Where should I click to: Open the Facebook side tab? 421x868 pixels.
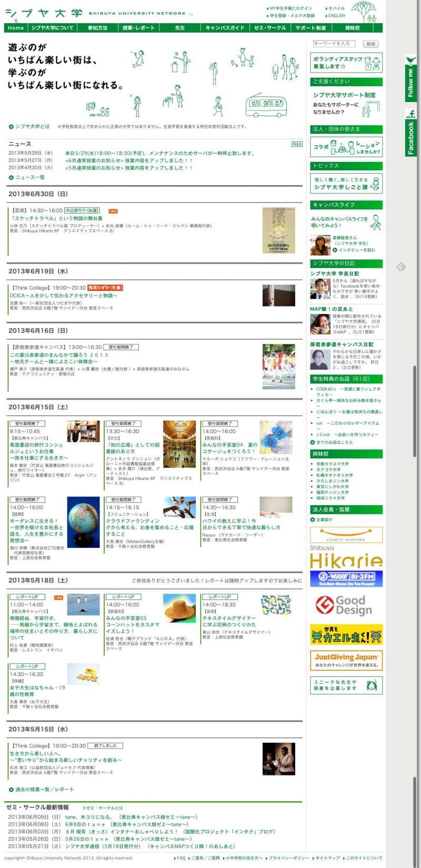coord(410,133)
